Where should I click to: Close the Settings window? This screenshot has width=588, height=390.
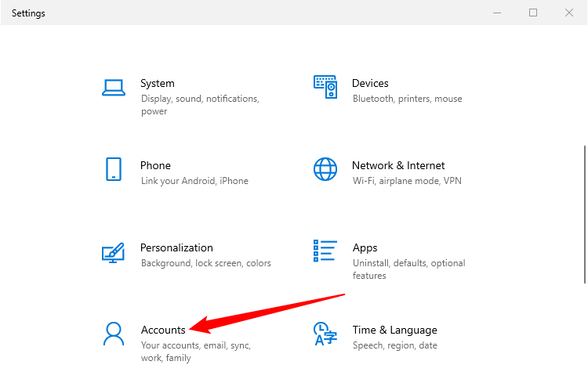[569, 13]
